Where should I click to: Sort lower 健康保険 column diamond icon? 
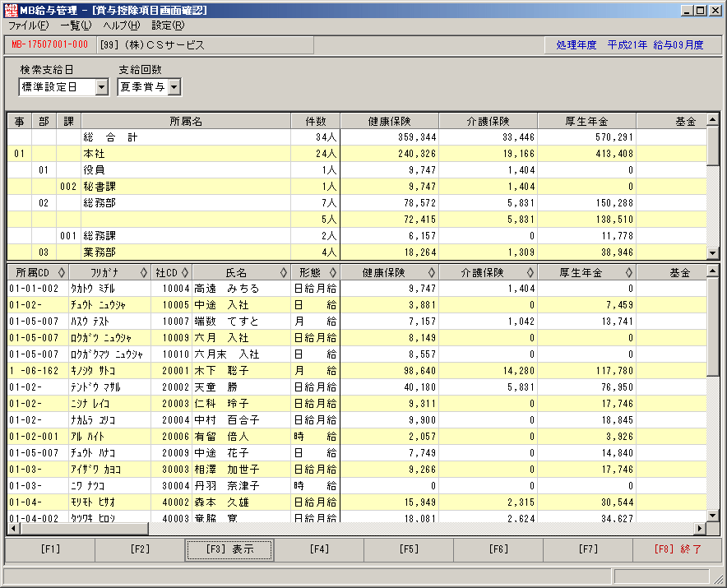pos(432,273)
